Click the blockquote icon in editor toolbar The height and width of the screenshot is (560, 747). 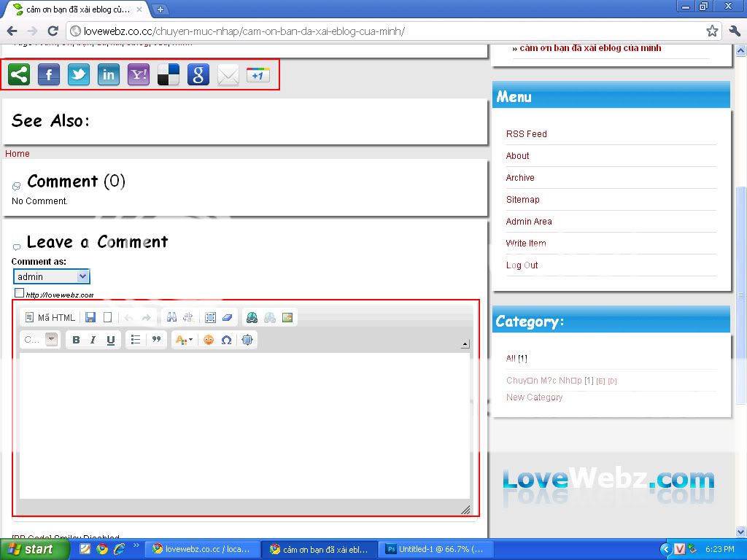(x=155, y=340)
